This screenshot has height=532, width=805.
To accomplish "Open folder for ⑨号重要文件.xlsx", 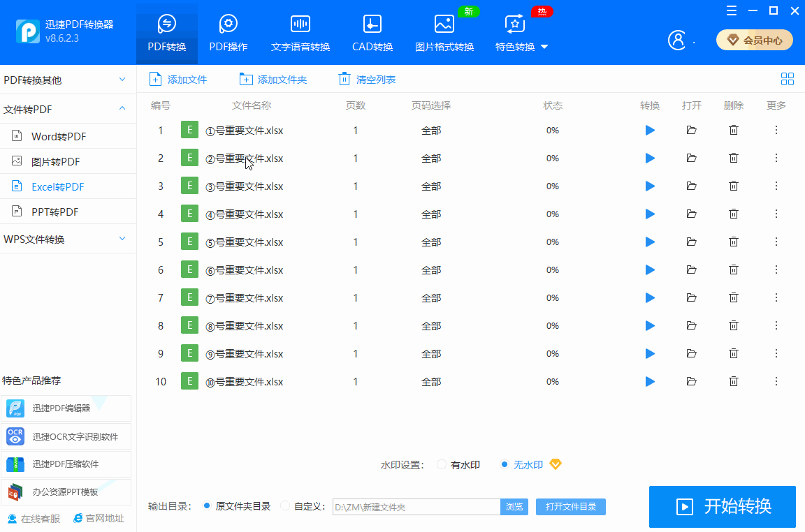I will (x=692, y=353).
